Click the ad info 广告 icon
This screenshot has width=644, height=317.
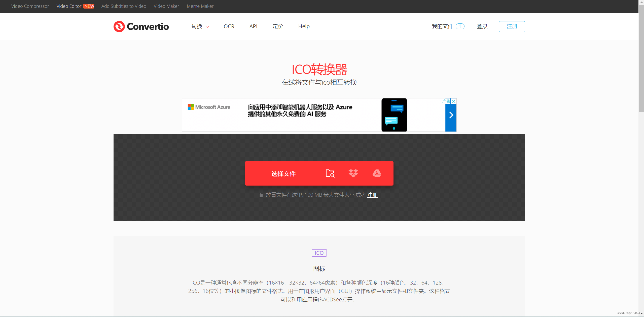[446, 101]
